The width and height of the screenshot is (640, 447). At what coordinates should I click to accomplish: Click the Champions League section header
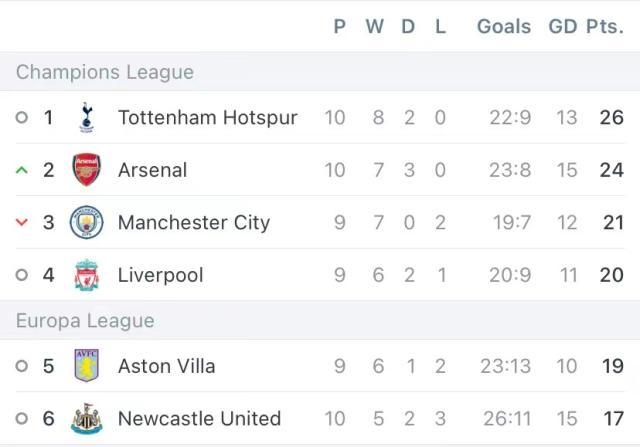click(105, 72)
